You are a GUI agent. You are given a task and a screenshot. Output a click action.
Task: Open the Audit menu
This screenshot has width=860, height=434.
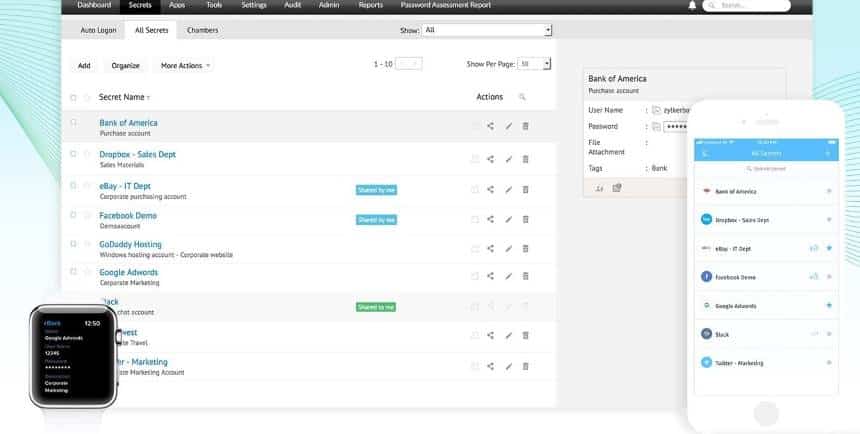click(292, 5)
